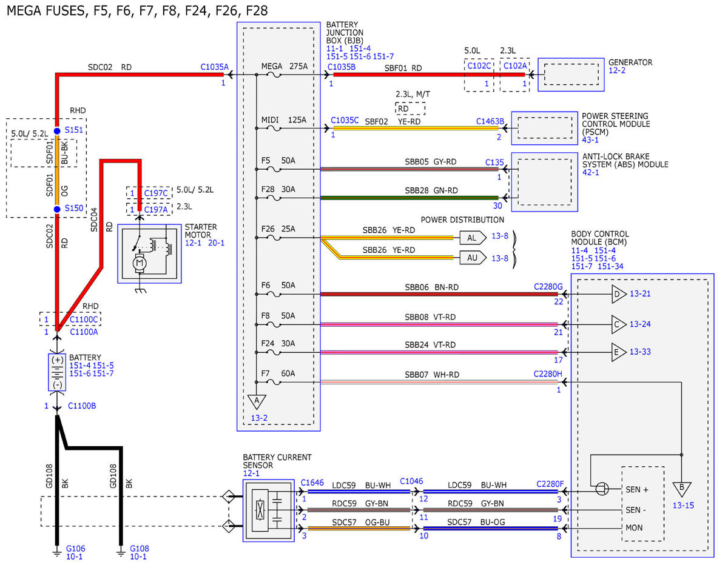The image size is (728, 562).
Task: Open connector C1035A link
Action: pos(215,67)
